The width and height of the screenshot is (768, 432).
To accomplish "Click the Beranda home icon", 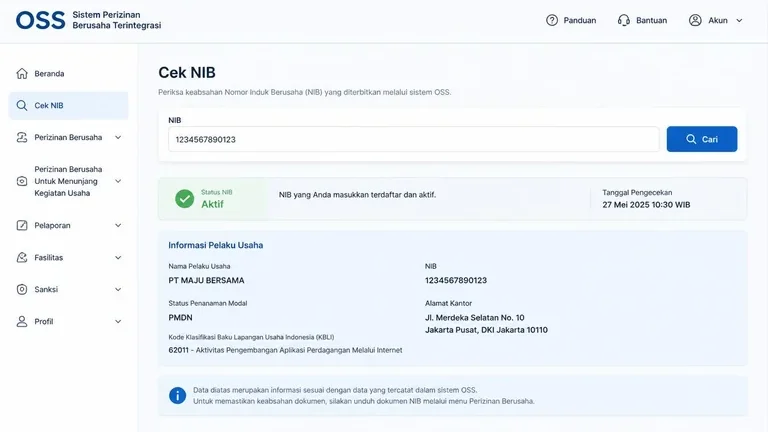I will pos(22,73).
